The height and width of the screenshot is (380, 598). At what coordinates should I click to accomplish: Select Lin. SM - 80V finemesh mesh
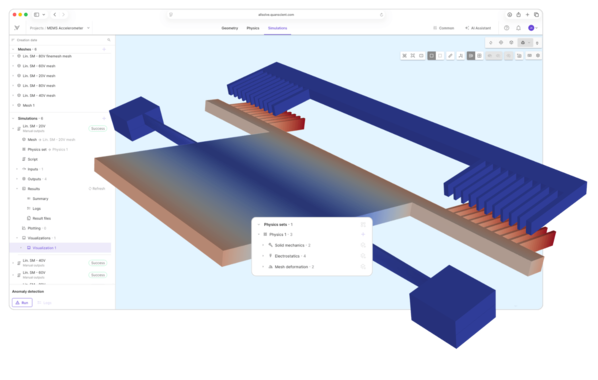(x=47, y=56)
